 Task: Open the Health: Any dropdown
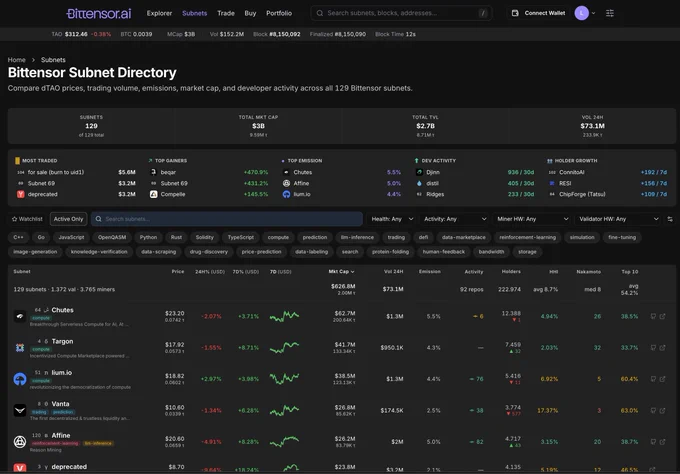pyautogui.click(x=392, y=219)
